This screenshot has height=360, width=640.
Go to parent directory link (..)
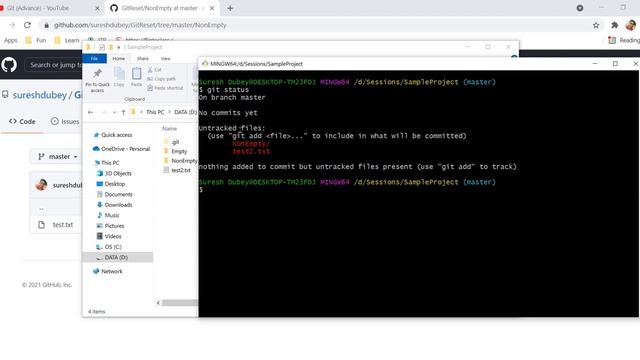pos(41,209)
